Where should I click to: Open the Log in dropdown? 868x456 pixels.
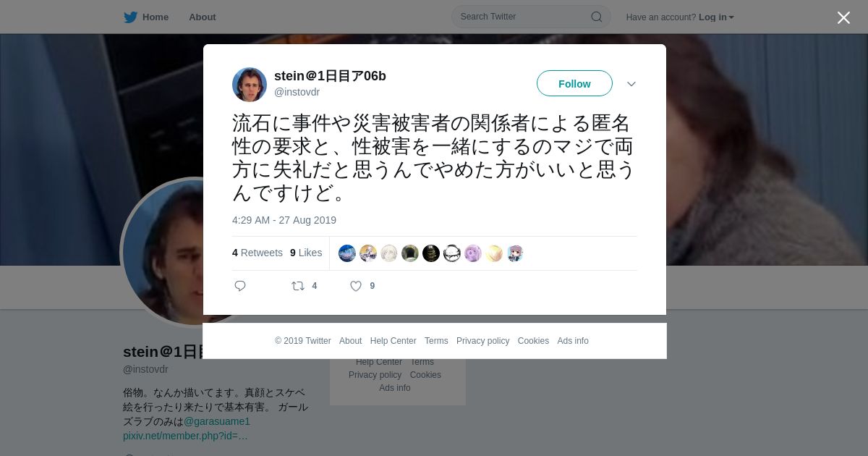tap(716, 17)
